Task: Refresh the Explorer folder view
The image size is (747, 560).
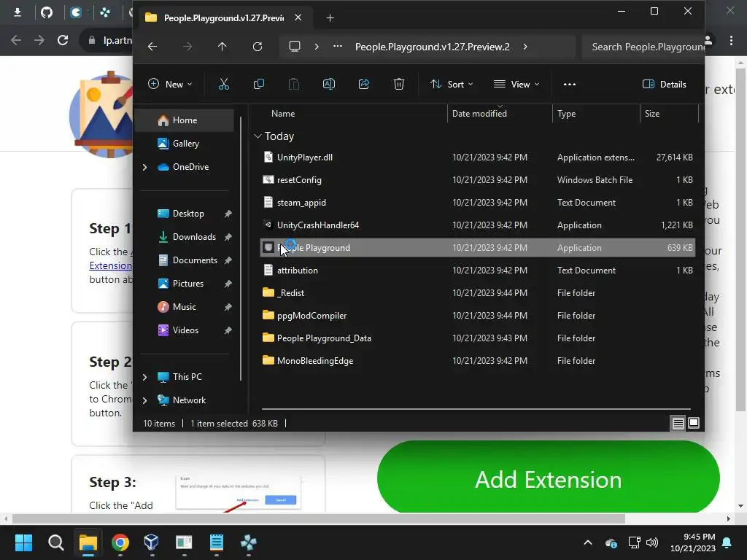Action: pyautogui.click(x=258, y=47)
